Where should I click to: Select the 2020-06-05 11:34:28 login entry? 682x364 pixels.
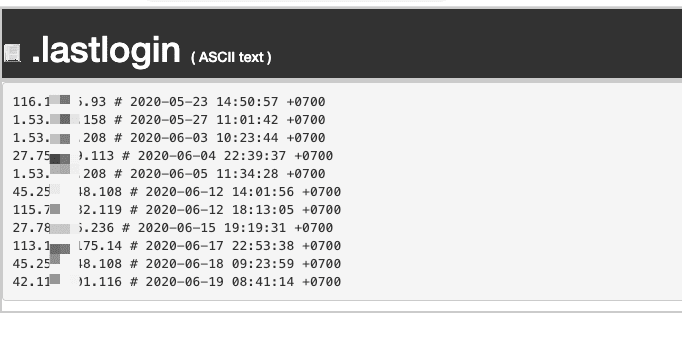(x=169, y=174)
